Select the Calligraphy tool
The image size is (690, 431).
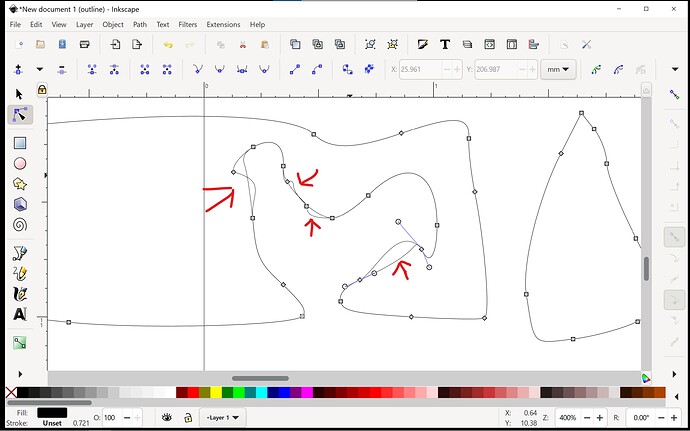20,294
